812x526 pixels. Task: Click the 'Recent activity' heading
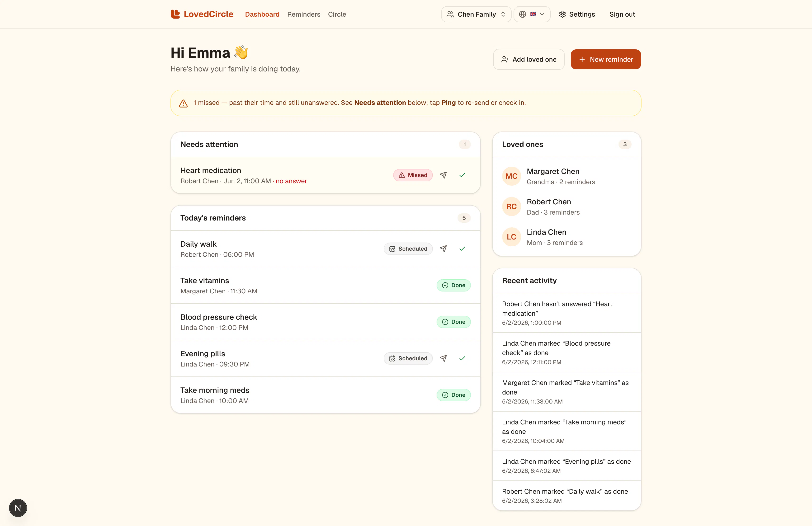point(529,280)
